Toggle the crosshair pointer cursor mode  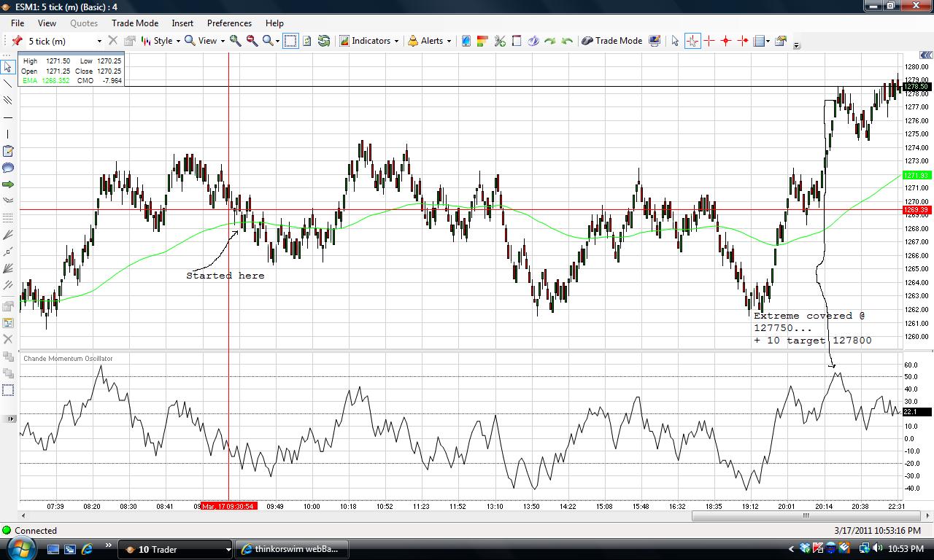[692, 41]
